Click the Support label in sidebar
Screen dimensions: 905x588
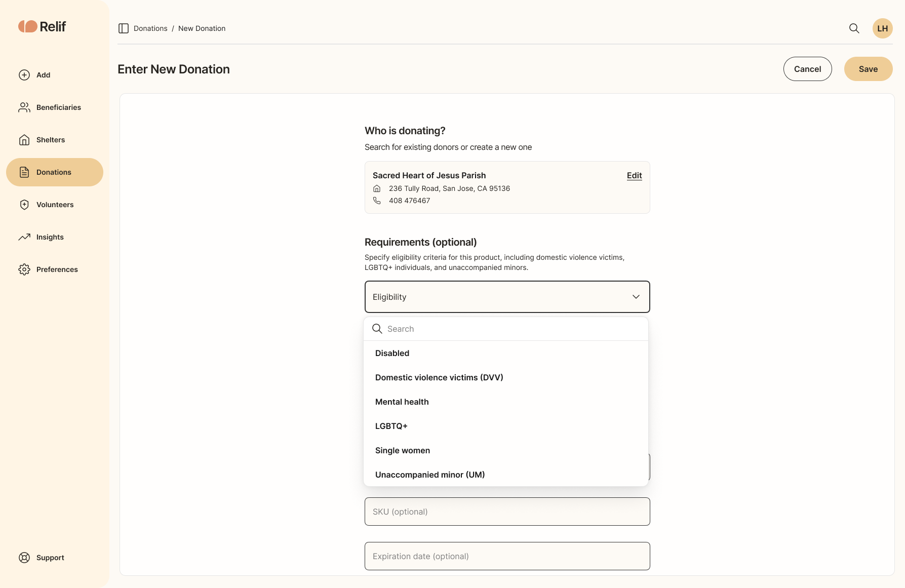[50, 558]
